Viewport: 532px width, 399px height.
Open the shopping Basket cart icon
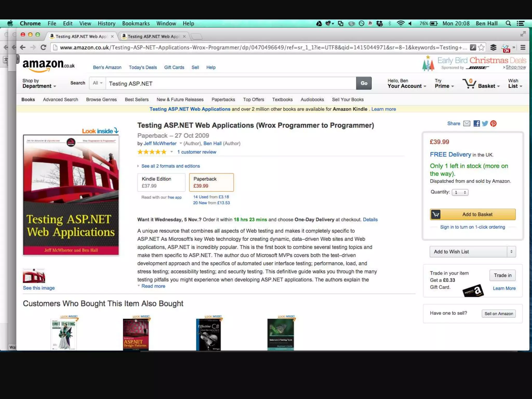pyautogui.click(x=469, y=84)
